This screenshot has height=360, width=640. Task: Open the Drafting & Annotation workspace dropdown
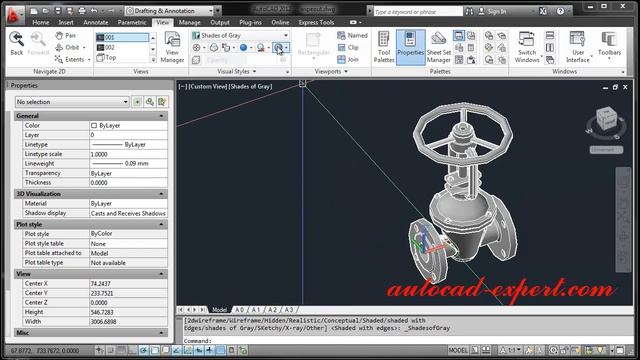pos(170,11)
